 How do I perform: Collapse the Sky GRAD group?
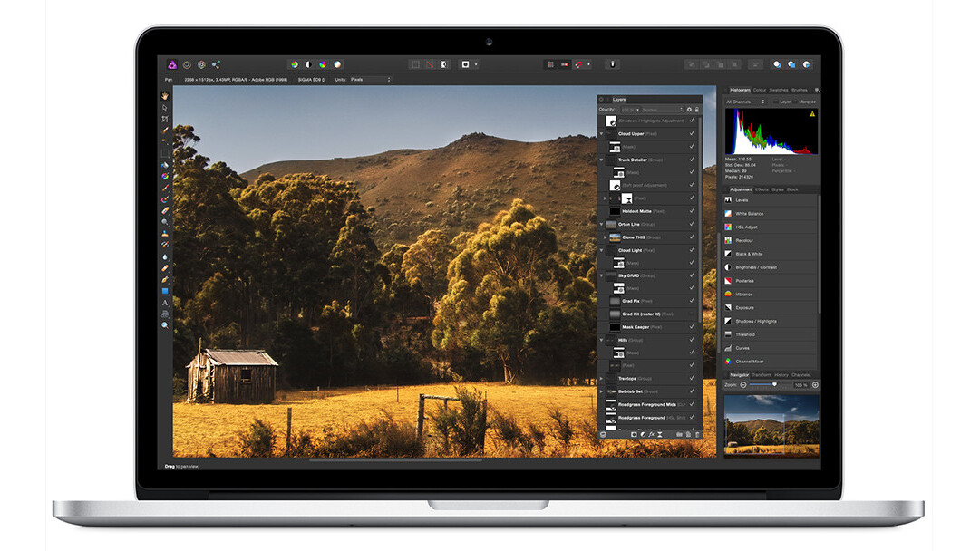[x=601, y=275]
